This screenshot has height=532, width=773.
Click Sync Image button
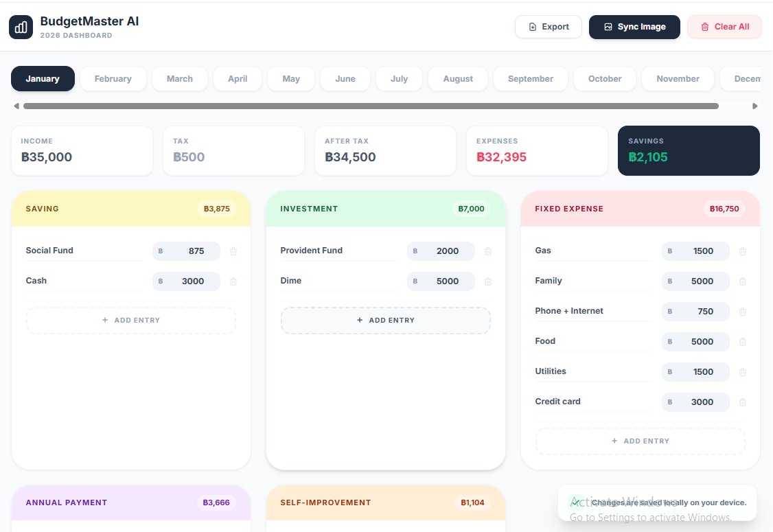click(x=634, y=27)
